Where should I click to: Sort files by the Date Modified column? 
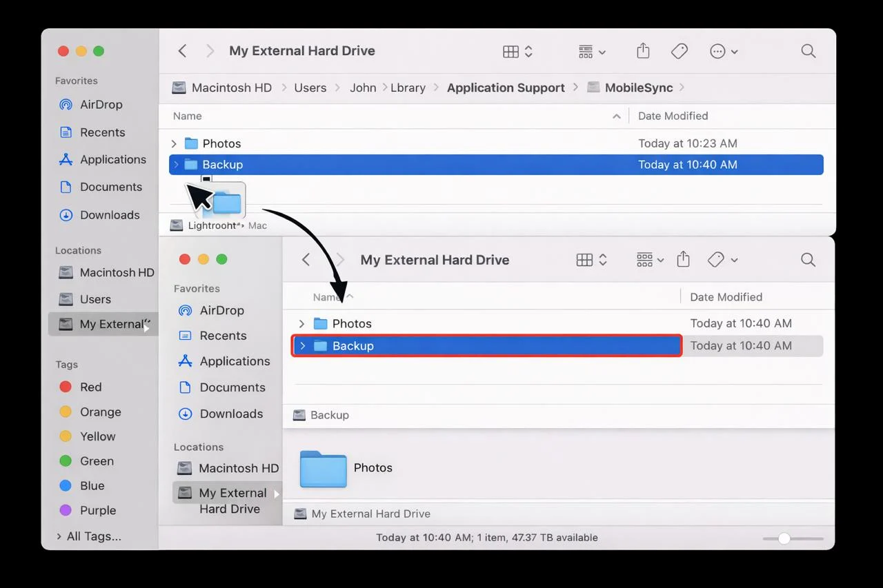673,116
